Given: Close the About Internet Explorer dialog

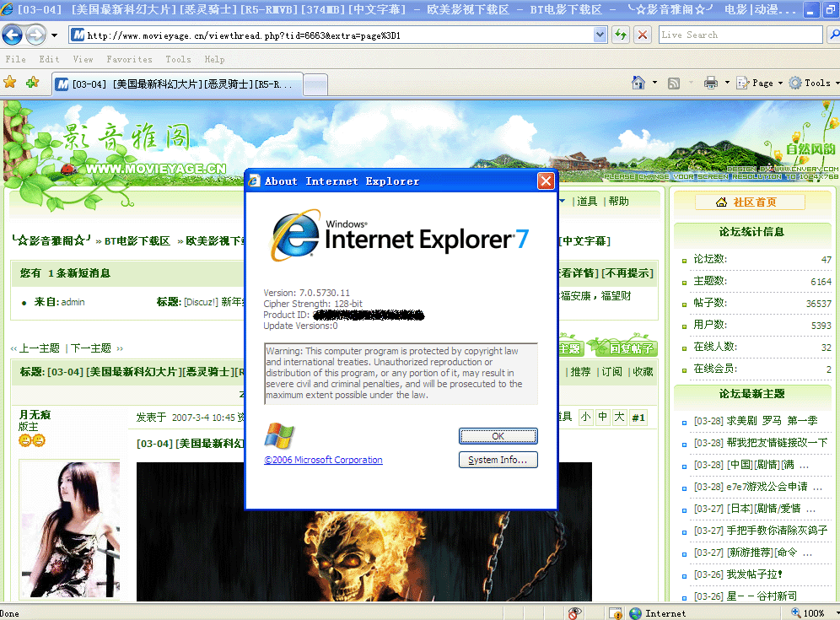Looking at the screenshot, I should (546, 181).
